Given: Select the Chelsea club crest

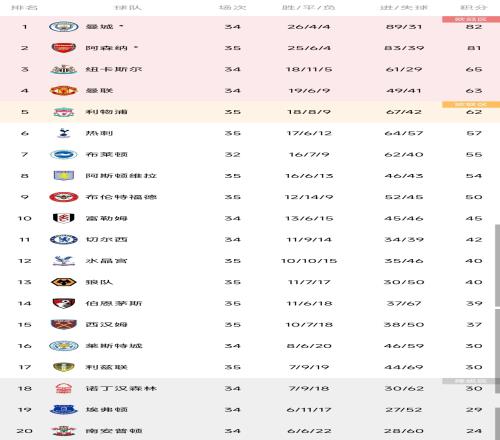Looking at the screenshot, I should (x=64, y=239).
